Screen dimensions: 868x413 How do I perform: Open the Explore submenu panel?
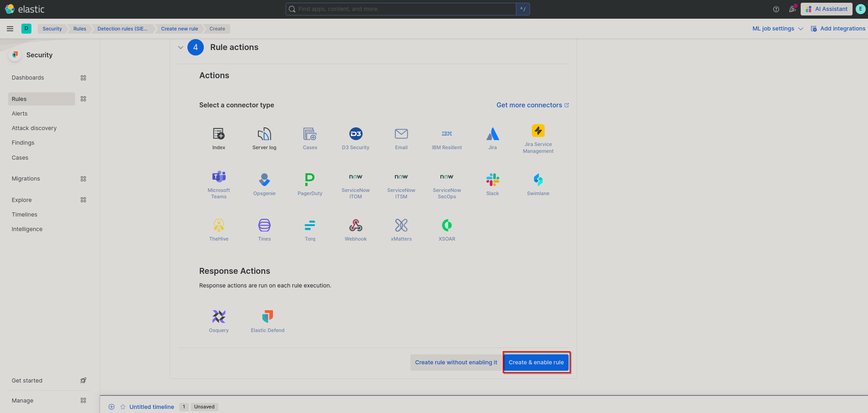pyautogui.click(x=83, y=200)
